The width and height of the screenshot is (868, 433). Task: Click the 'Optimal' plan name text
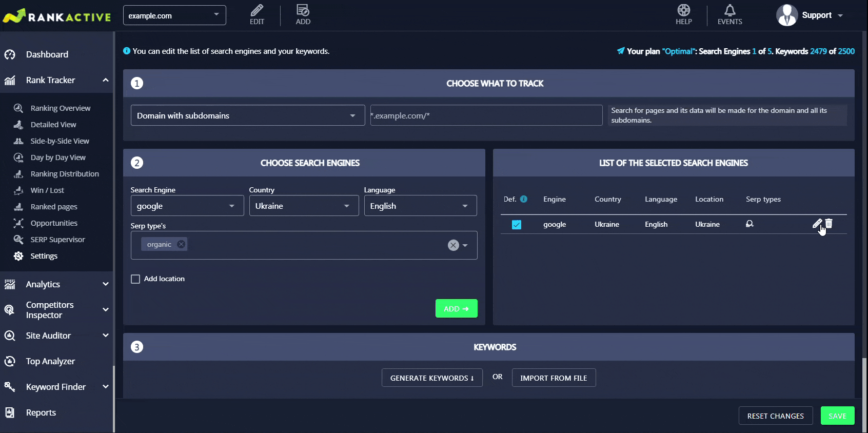tap(678, 51)
